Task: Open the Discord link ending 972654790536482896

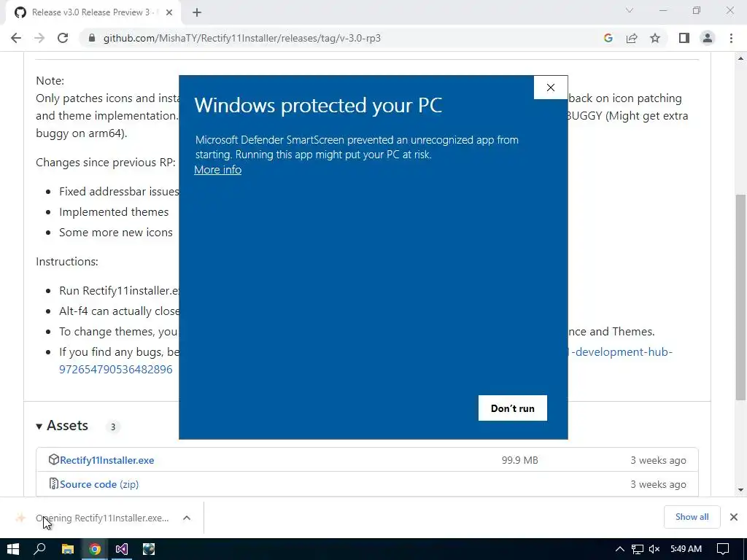Action: 116,370
